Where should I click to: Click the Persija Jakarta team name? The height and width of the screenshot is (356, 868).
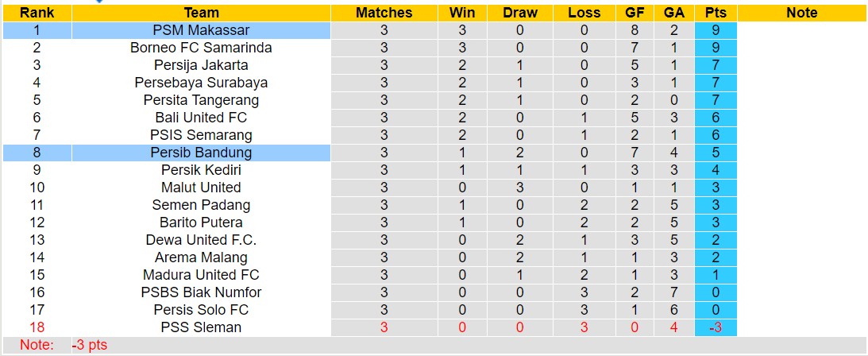click(x=201, y=65)
